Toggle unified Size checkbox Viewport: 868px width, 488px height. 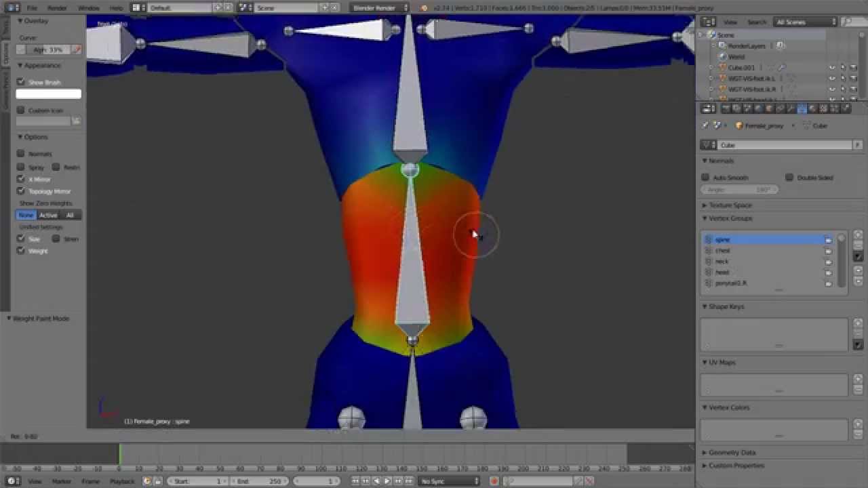point(21,239)
